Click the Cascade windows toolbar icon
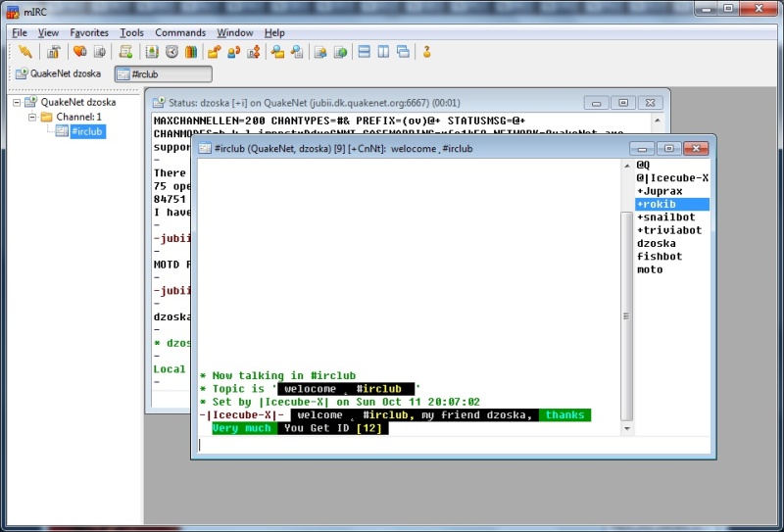Screen dimensions: 784x532 pyautogui.click(x=403, y=52)
